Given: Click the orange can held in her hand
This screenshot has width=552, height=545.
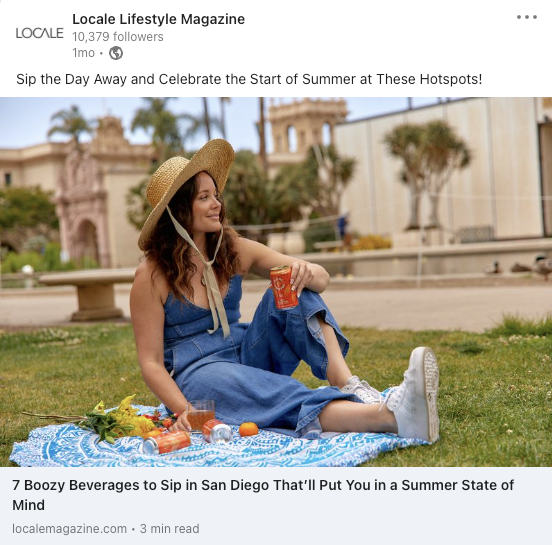Looking at the screenshot, I should tap(284, 287).
